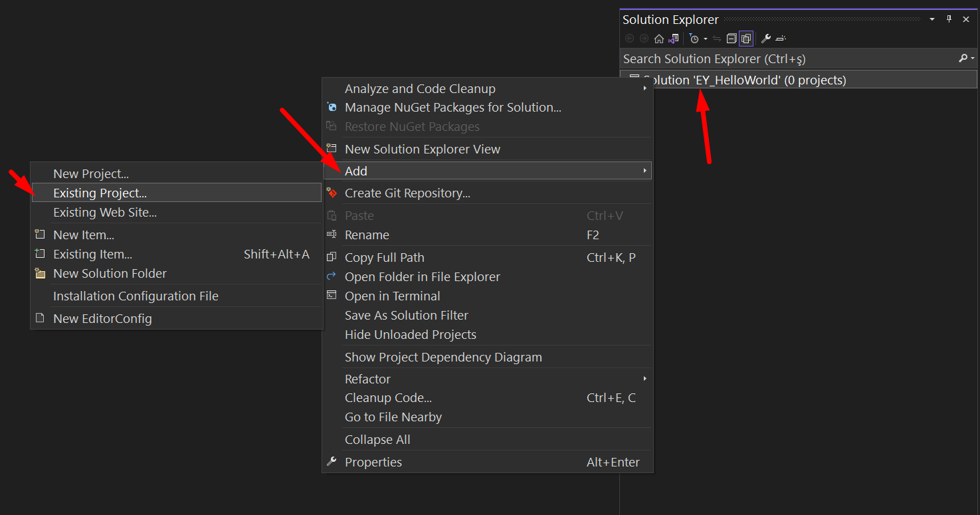The width and height of the screenshot is (980, 515).
Task: Click the NuGet icon next to Manage NuGet Packages
Action: 332,107
